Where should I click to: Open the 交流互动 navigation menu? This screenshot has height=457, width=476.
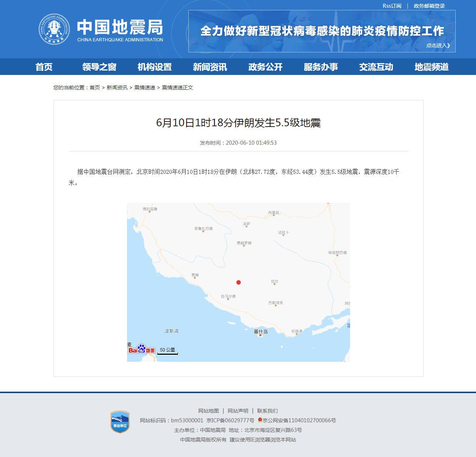click(376, 67)
